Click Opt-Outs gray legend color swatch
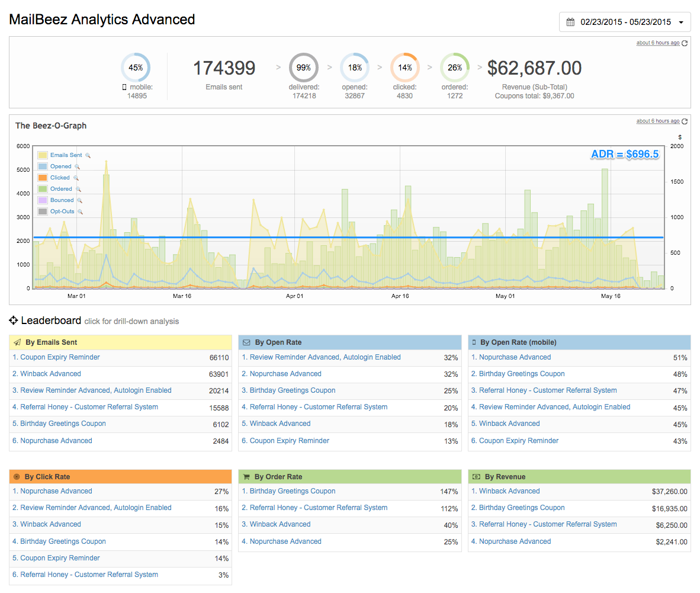Image resolution: width=700 pixels, height=593 pixels. click(x=43, y=211)
